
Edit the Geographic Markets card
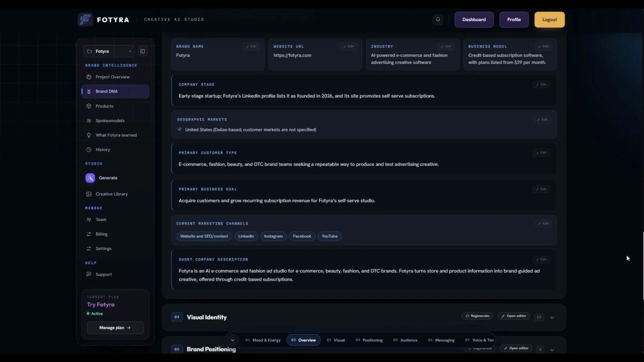click(542, 119)
